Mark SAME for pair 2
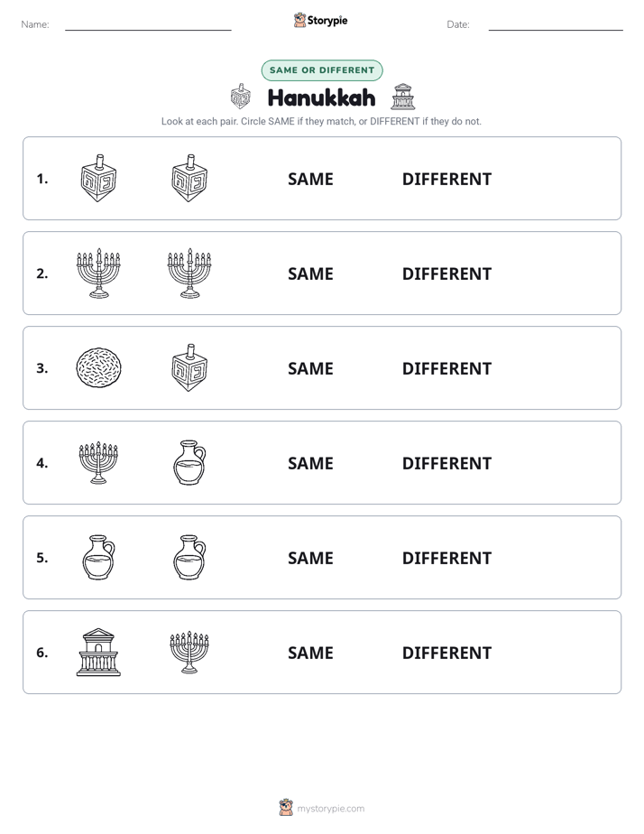This screenshot has width=644, height=834. 310,273
